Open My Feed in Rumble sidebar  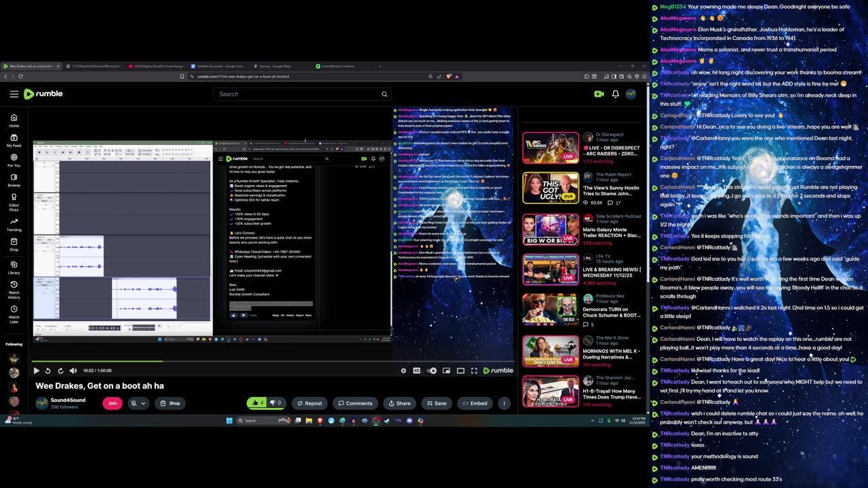pos(14,141)
